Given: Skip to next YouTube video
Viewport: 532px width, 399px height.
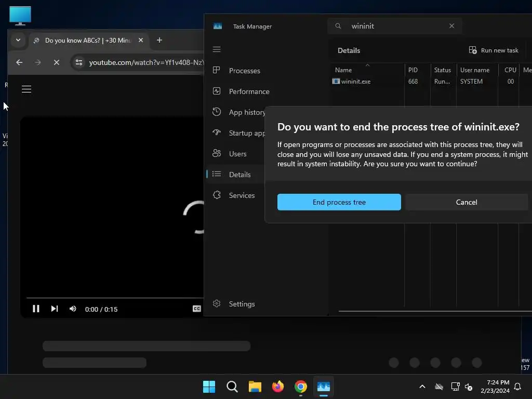Looking at the screenshot, I should point(54,309).
